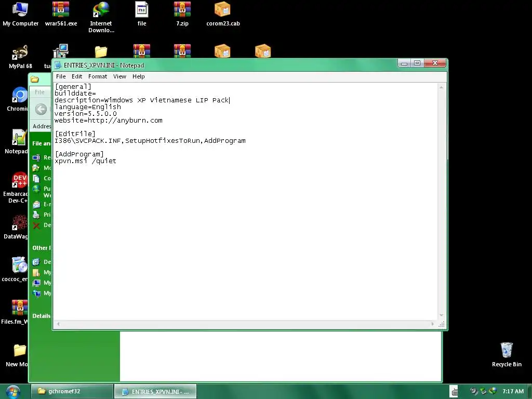Click the Print task icon in Explorer sidebar
The width and height of the screenshot is (532, 399).
(x=36, y=215)
